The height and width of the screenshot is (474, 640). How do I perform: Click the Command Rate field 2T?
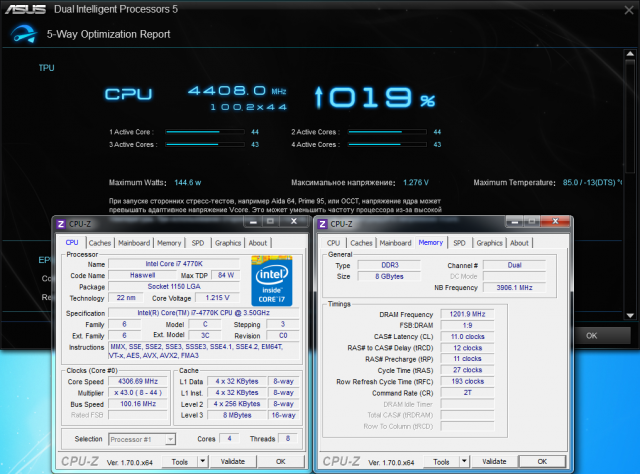(x=467, y=392)
